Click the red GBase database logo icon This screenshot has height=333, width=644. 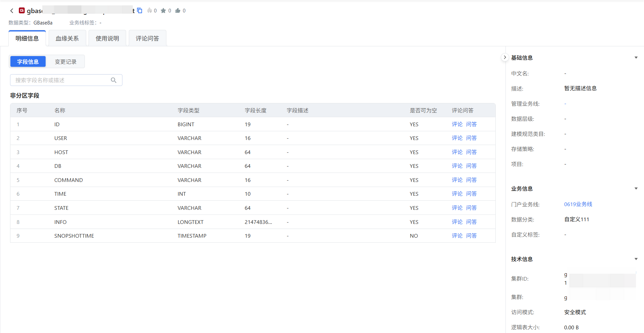tap(22, 11)
